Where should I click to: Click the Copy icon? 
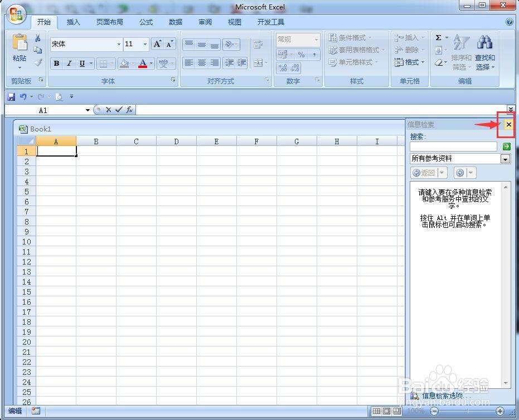[38, 50]
